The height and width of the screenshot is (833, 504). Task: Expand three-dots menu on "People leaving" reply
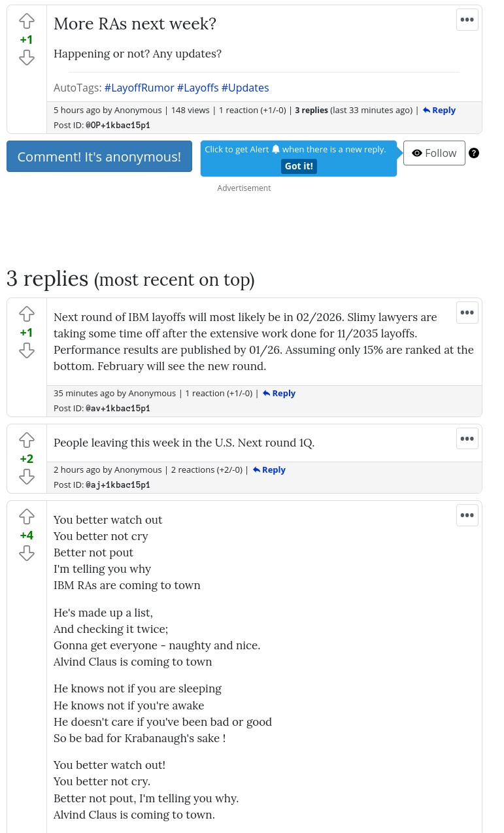point(467,438)
